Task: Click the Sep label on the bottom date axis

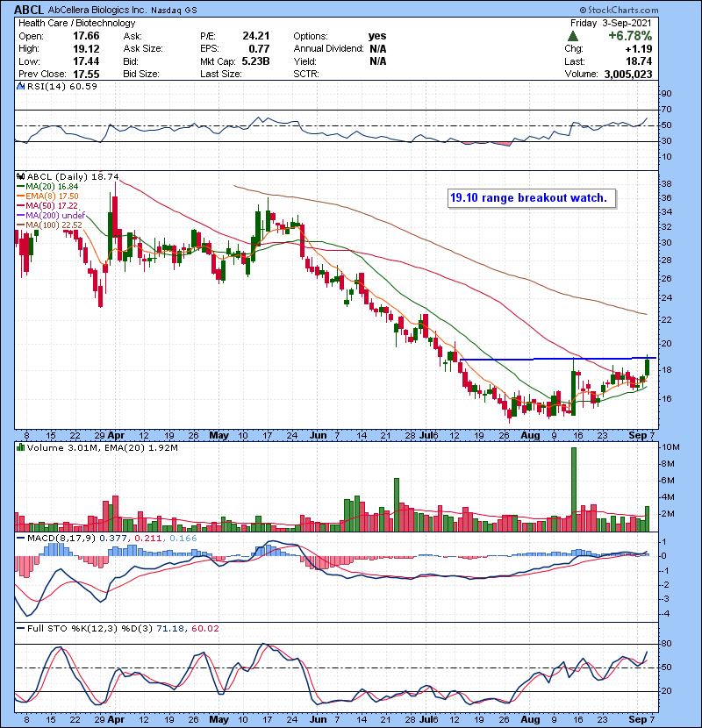Action: [637, 719]
